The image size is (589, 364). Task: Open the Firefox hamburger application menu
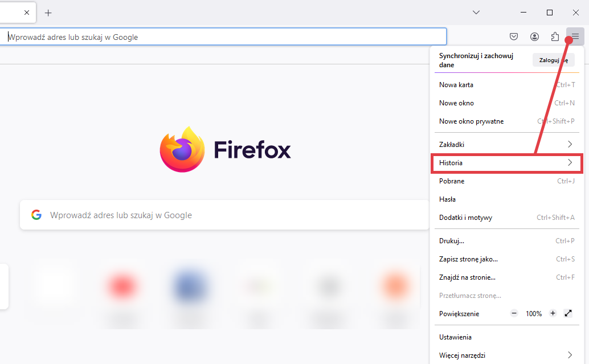(x=575, y=36)
